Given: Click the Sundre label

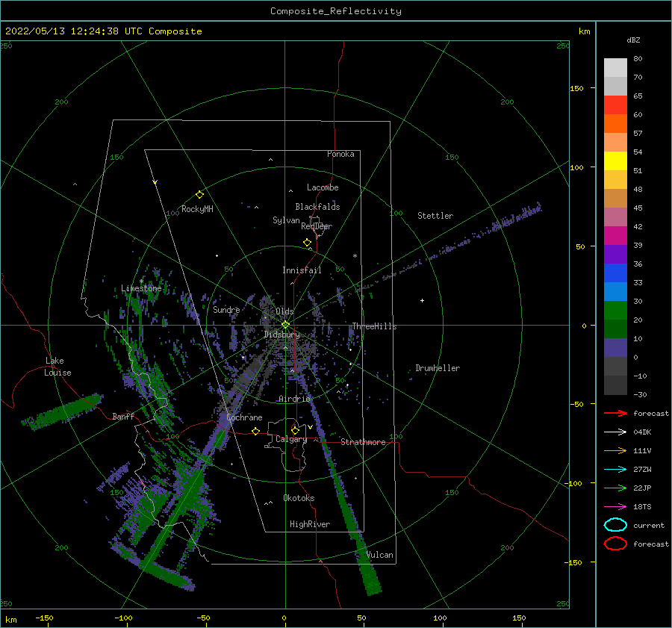Looking at the screenshot, I should point(226,309).
